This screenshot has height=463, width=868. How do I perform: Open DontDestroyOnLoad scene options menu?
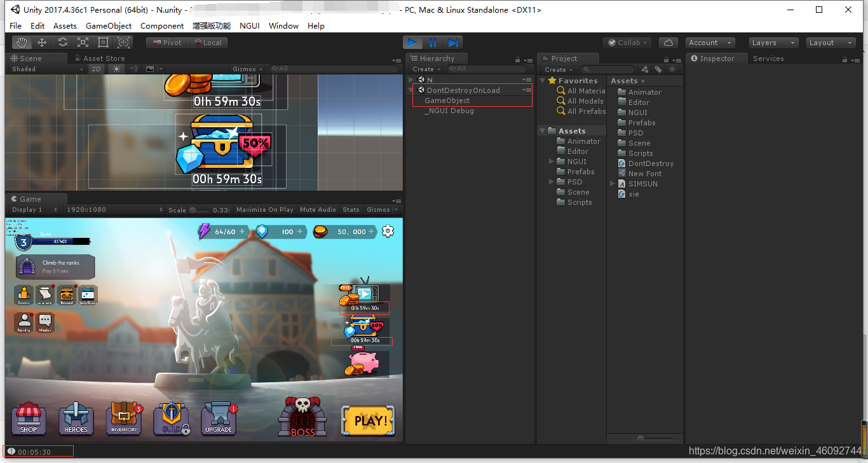[x=527, y=90]
